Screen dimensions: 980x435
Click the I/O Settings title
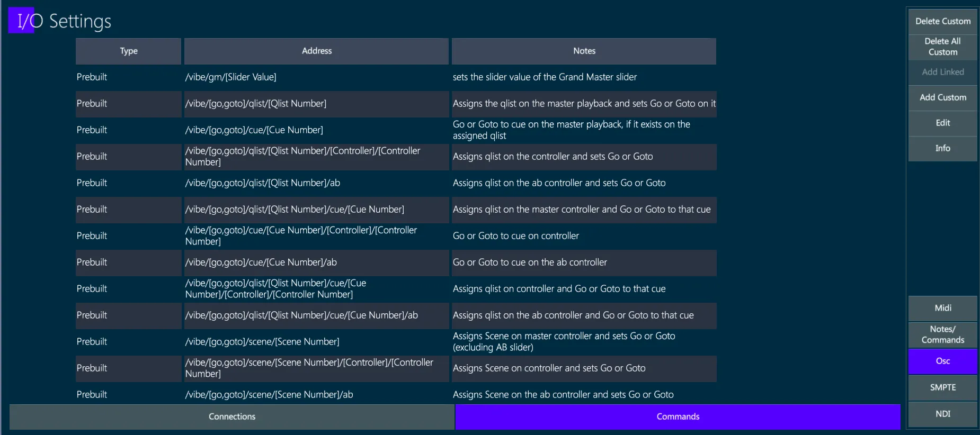coord(64,21)
